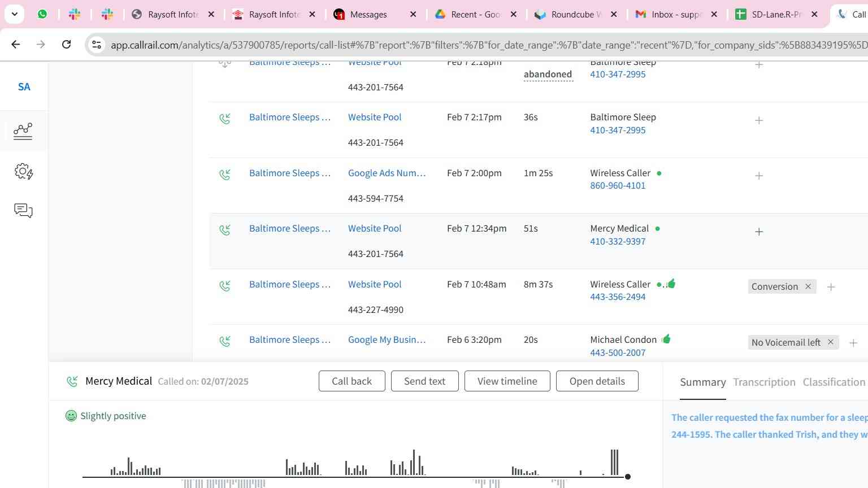Switch to the SD-Lane sheets browser tab

(777, 14)
